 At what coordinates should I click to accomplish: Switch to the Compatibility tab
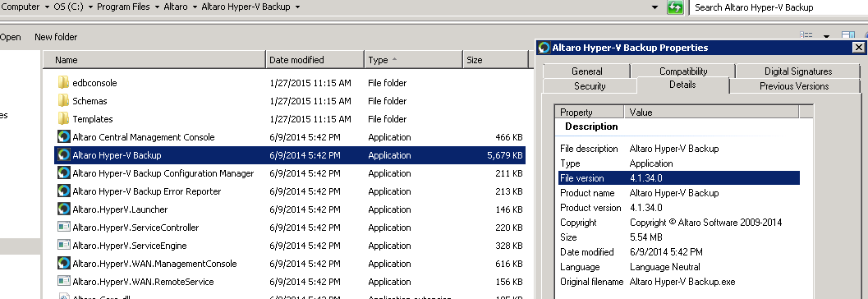point(683,71)
